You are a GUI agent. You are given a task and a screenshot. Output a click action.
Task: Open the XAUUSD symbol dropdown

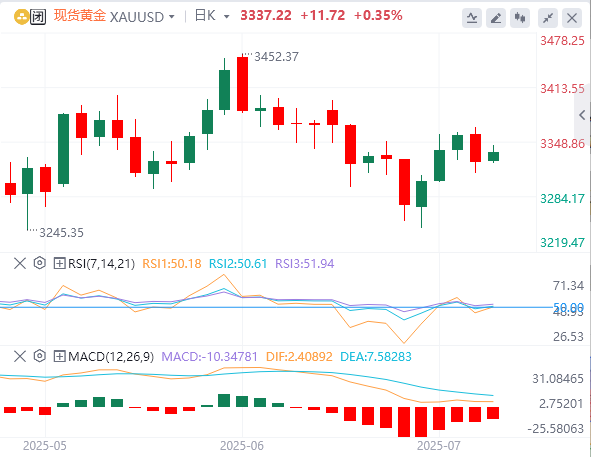(x=142, y=17)
